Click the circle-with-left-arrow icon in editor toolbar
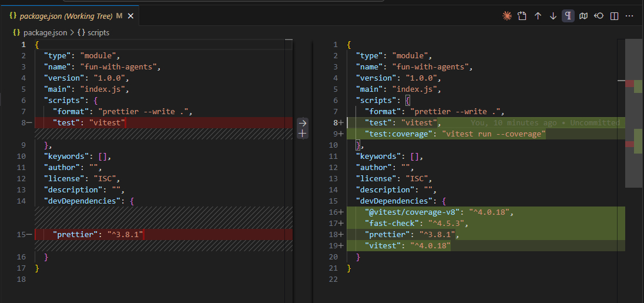The width and height of the screenshot is (644, 303). (x=599, y=16)
